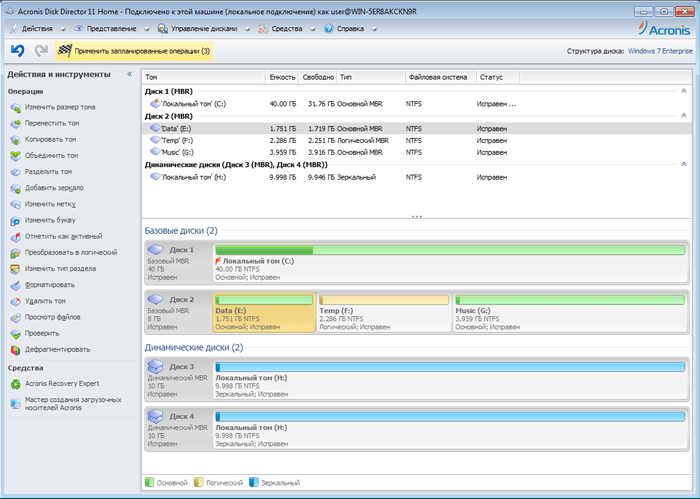Open the 'Средства' menu
This screenshot has height=499, width=700.
287,29
